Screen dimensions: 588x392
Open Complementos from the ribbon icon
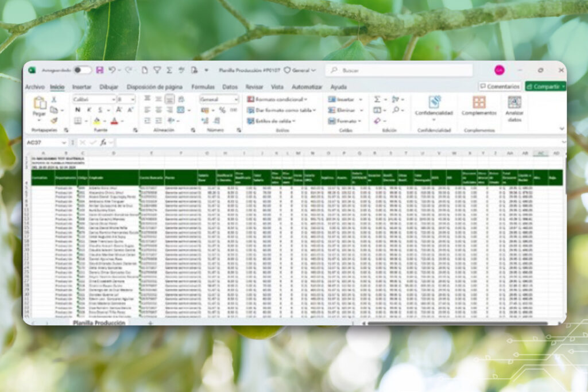(479, 103)
